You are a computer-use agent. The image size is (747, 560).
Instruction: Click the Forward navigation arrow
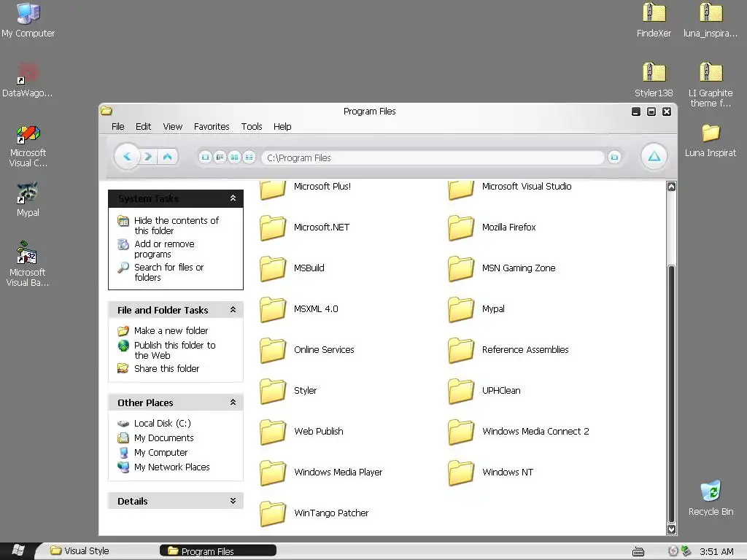148,156
